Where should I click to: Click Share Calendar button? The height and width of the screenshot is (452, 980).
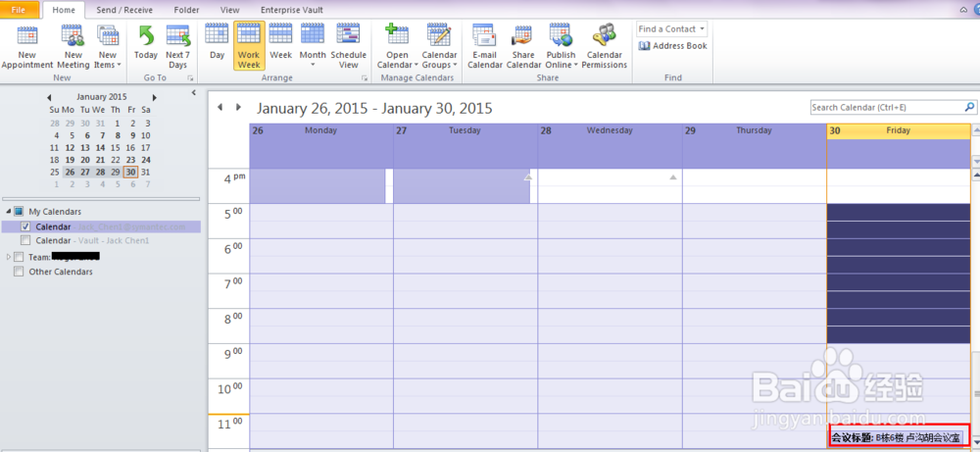[523, 47]
